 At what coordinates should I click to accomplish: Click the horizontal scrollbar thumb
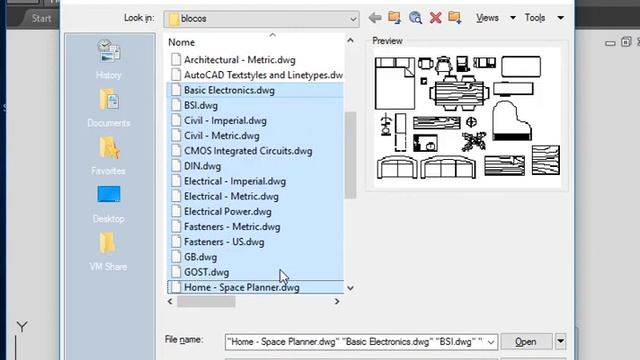[206, 302]
